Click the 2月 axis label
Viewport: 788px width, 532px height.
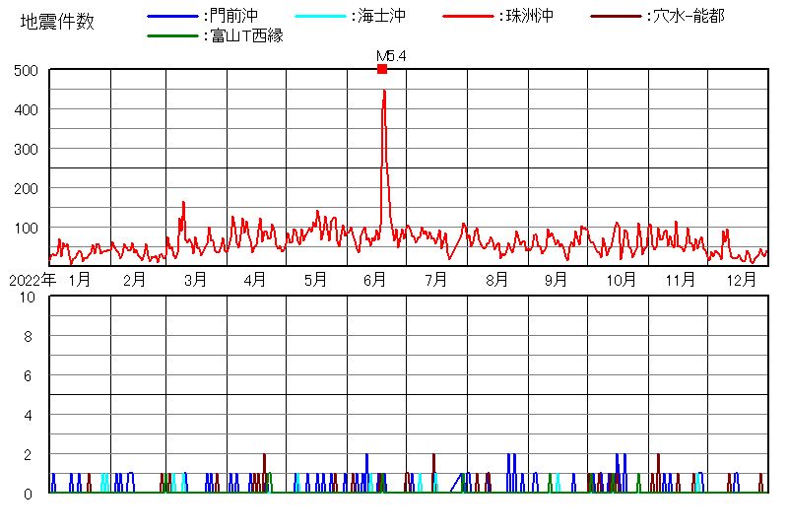click(135, 280)
